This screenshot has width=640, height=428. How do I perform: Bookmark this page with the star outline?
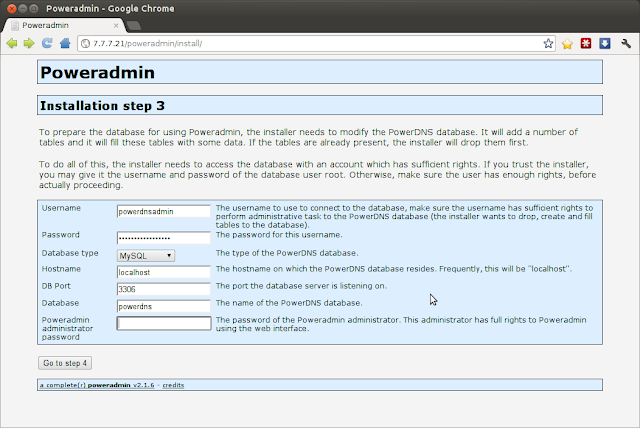[x=548, y=43]
